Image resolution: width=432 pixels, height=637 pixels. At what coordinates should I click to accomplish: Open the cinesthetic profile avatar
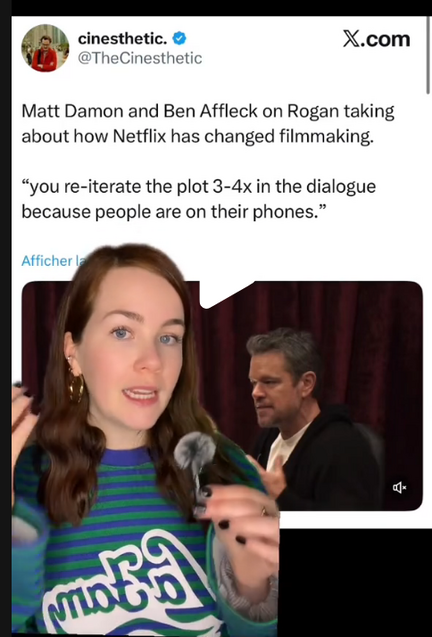pyautogui.click(x=45, y=48)
